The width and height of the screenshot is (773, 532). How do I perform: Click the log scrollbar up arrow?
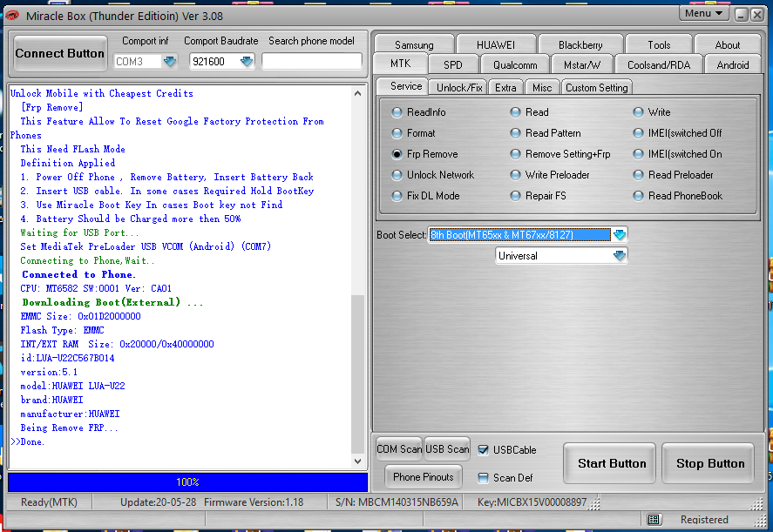pyautogui.click(x=358, y=93)
